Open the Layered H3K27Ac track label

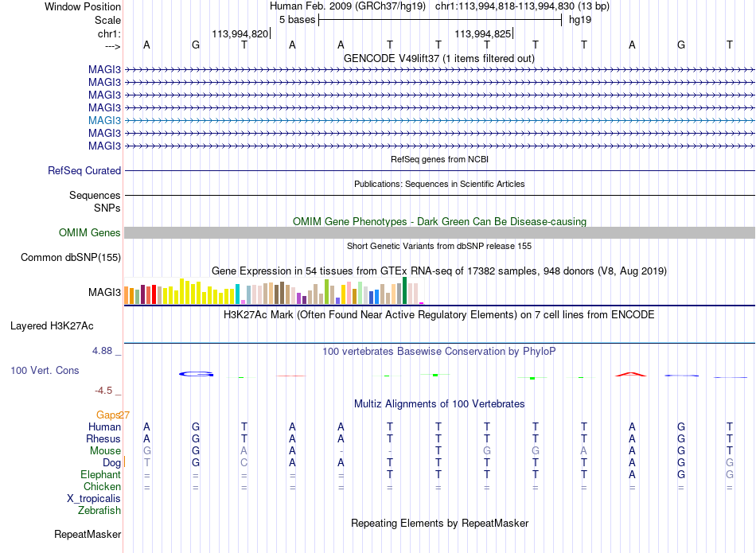(x=52, y=326)
